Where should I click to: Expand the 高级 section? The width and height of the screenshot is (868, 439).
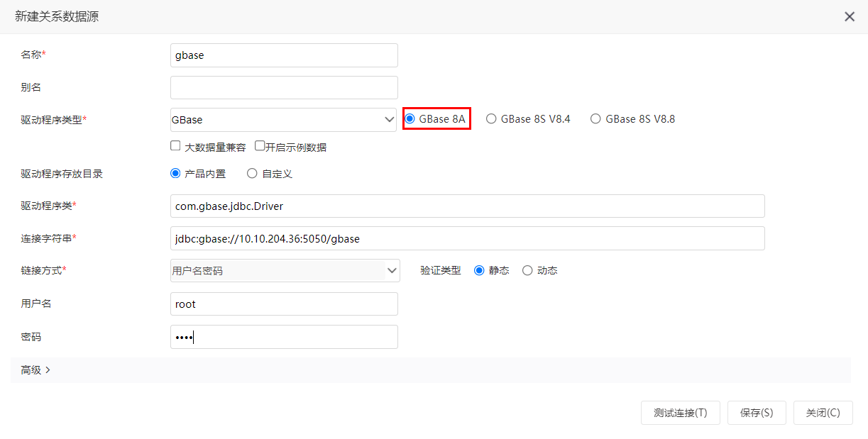tap(35, 369)
